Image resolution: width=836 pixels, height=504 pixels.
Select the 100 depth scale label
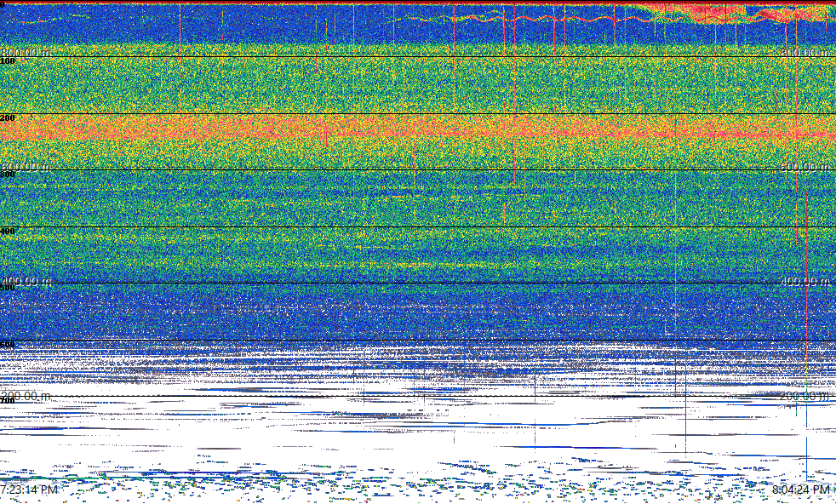[8, 61]
